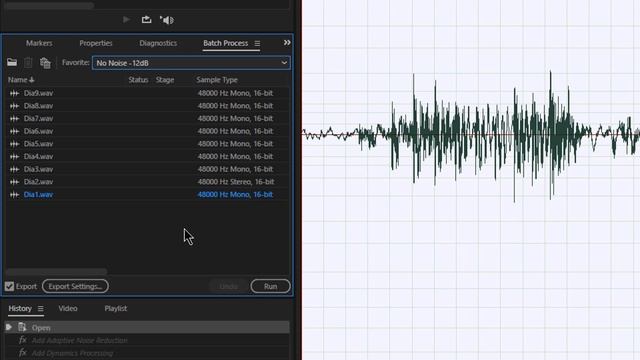Click the open folder icon to add files
640x360 pixels.
click(12, 62)
